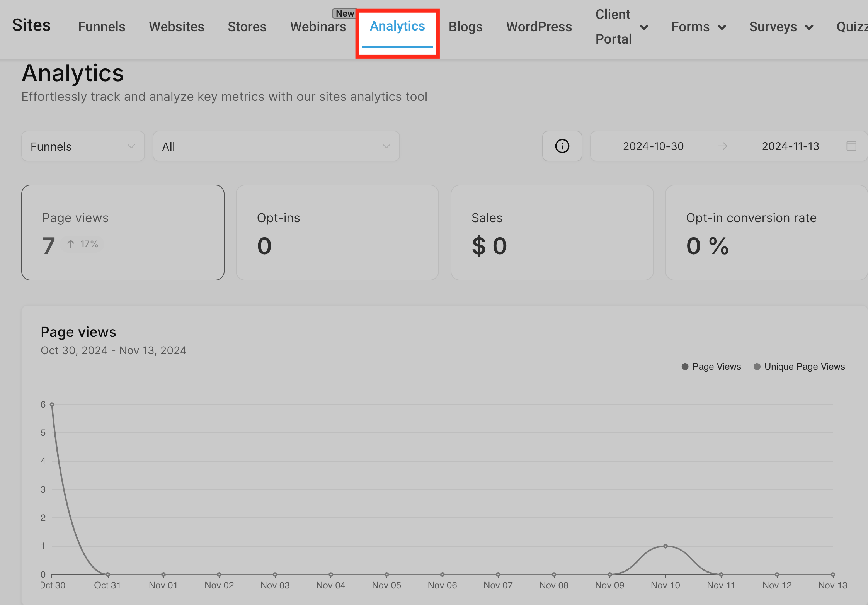
Task: Click the 17% up-arrow trend badge
Action: (x=82, y=244)
